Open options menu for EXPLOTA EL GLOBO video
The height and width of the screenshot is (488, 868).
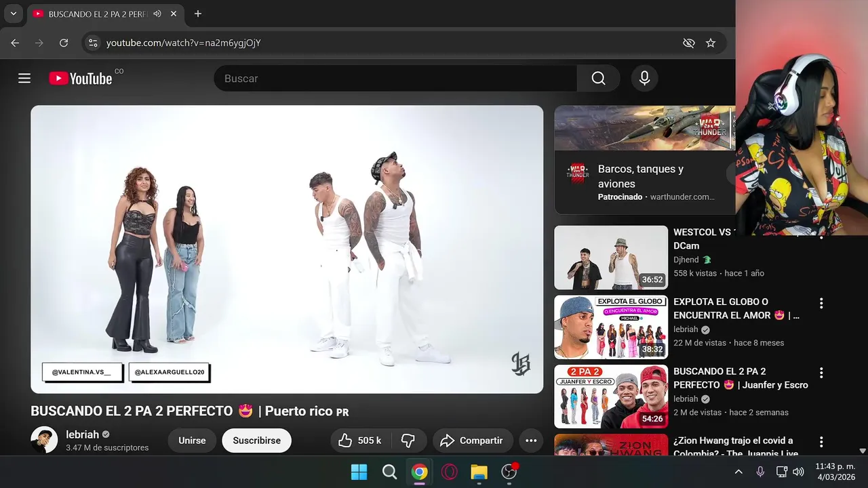pyautogui.click(x=821, y=303)
